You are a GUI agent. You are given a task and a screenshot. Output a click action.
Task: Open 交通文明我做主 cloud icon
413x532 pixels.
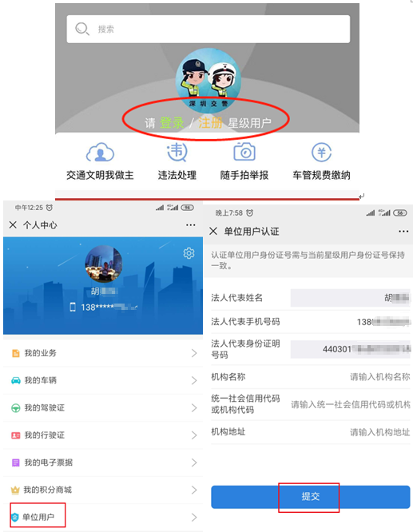pyautogui.click(x=100, y=153)
